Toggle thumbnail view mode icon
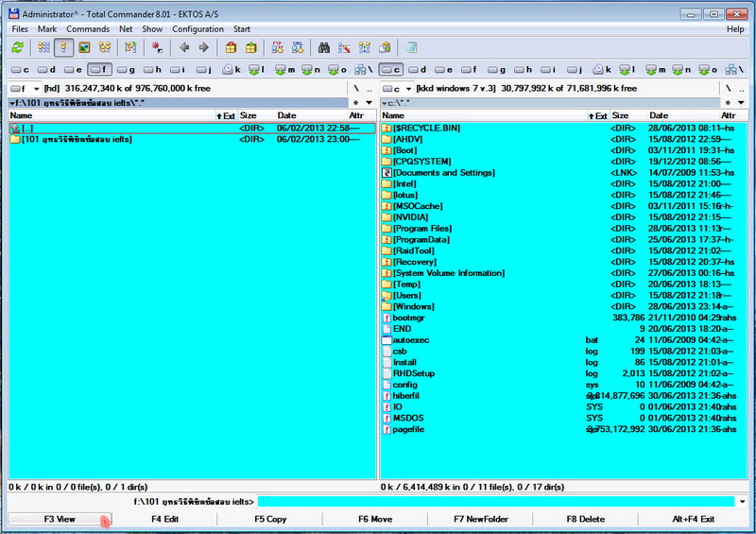This screenshot has width=756, height=534. (x=84, y=47)
